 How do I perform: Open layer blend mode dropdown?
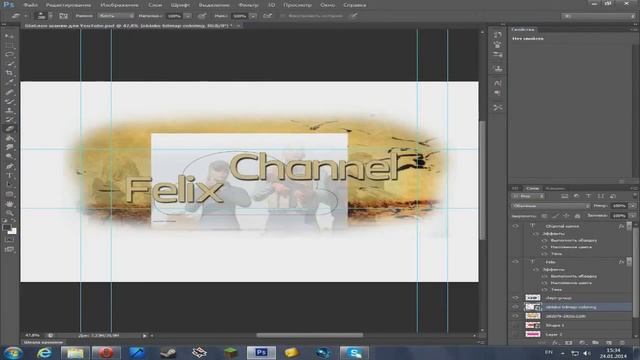point(550,206)
